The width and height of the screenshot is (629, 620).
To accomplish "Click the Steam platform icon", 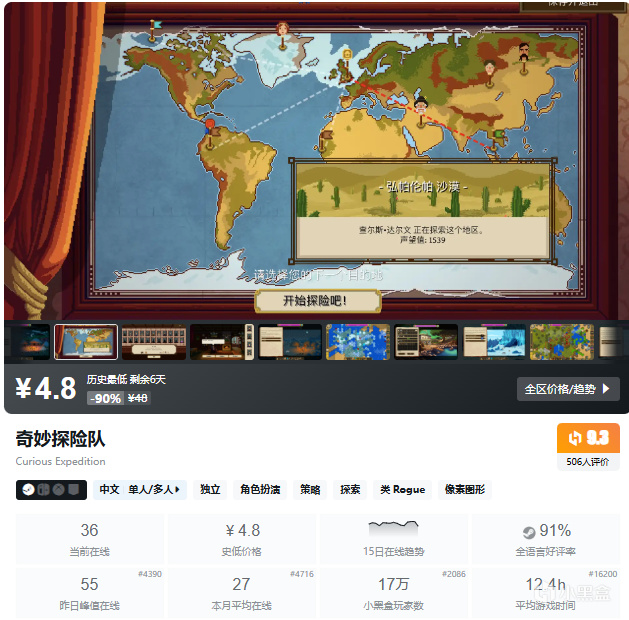I will click(28, 490).
